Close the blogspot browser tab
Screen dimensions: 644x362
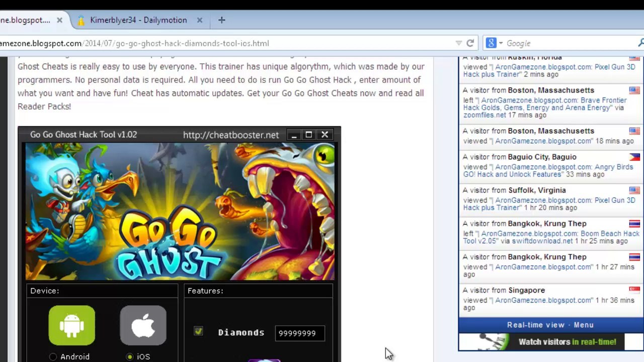pyautogui.click(x=59, y=20)
